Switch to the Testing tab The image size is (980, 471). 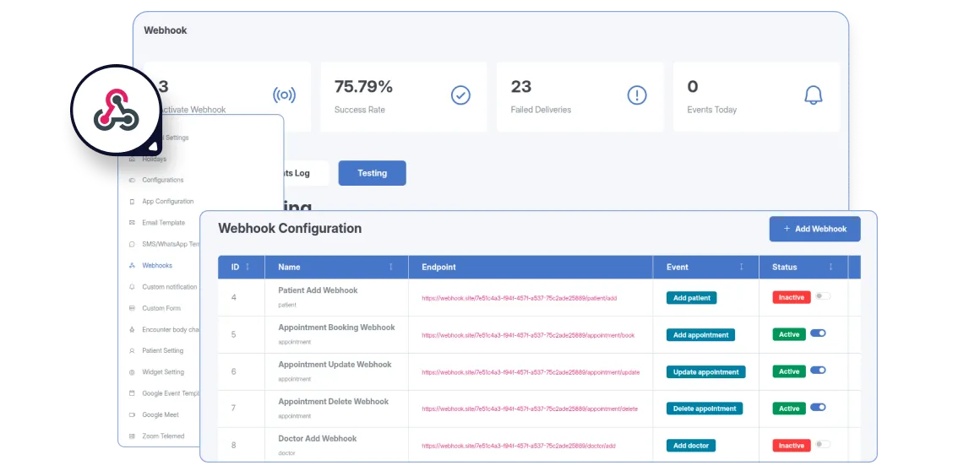[372, 173]
